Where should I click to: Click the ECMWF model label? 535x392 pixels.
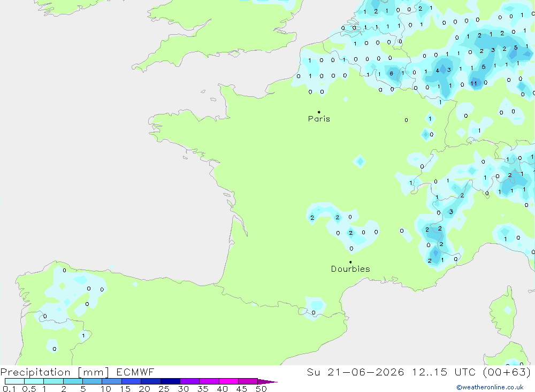pos(135,372)
